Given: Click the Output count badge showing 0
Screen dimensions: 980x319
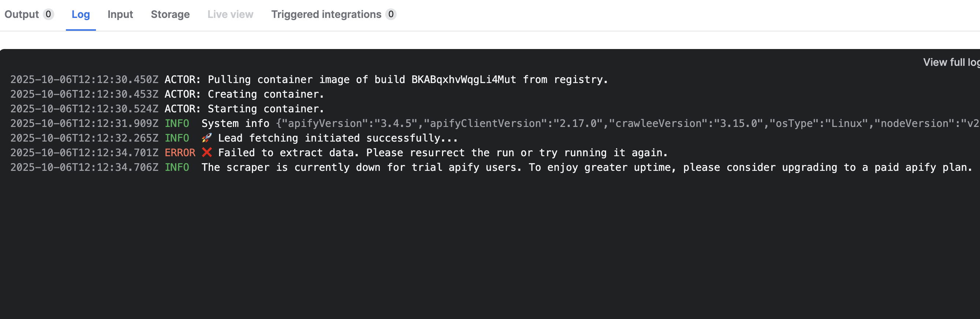Looking at the screenshot, I should (48, 14).
